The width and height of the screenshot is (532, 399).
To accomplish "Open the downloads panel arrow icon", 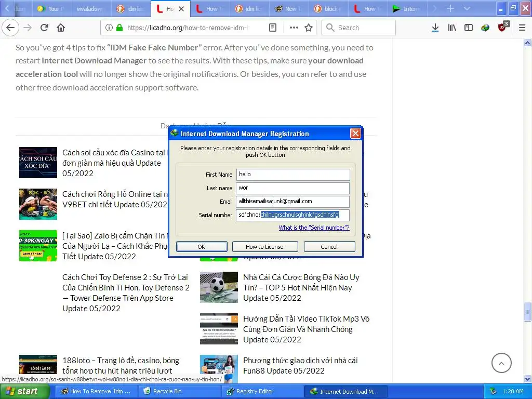I will tap(435, 28).
